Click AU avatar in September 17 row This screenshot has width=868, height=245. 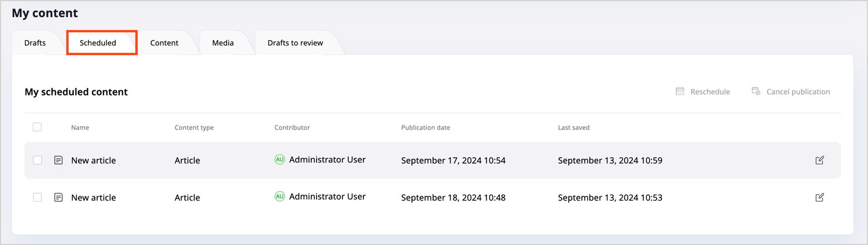point(280,159)
